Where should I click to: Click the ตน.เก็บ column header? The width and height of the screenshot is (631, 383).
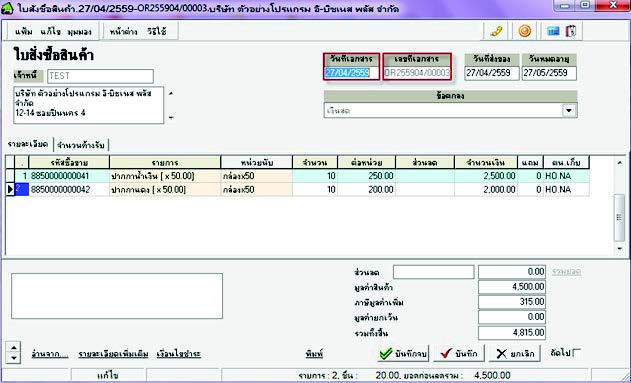point(566,162)
